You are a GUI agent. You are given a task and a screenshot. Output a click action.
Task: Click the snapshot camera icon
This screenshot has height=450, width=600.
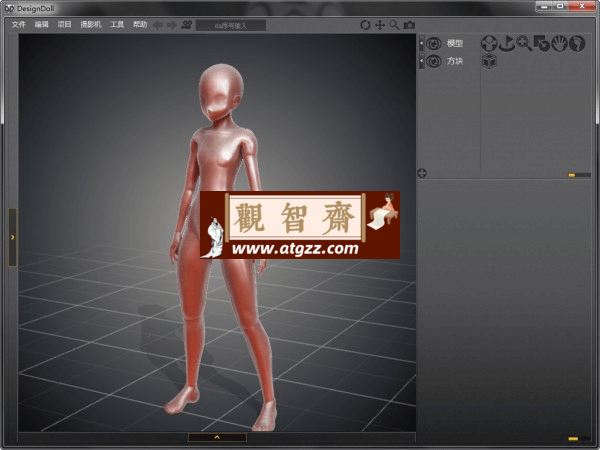409,25
